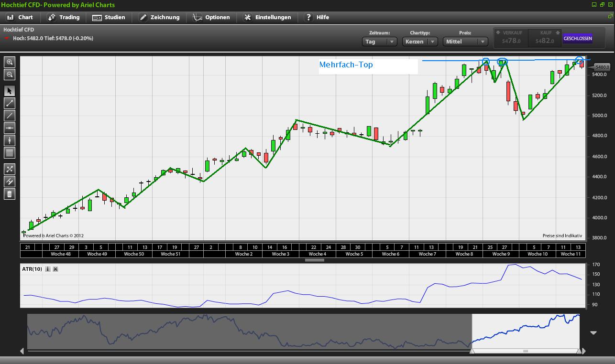Select the vertical line drawing tool
The image size is (615, 364).
[10, 140]
